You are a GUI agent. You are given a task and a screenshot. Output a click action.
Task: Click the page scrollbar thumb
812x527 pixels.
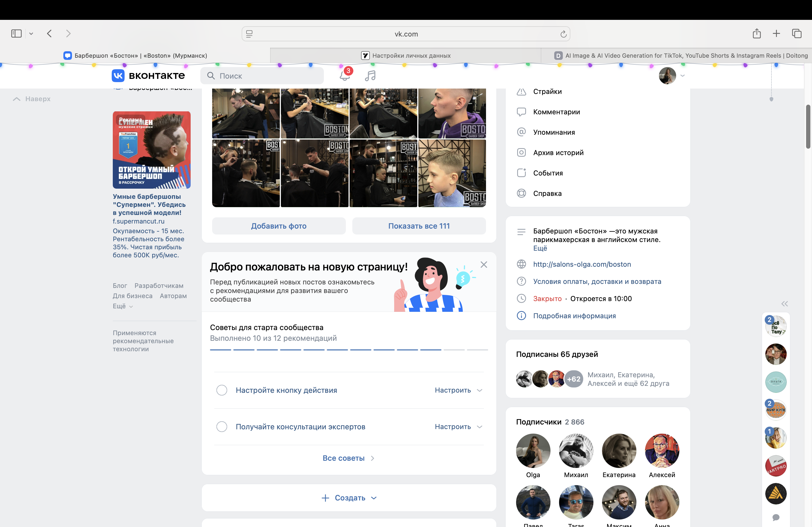[x=808, y=126]
